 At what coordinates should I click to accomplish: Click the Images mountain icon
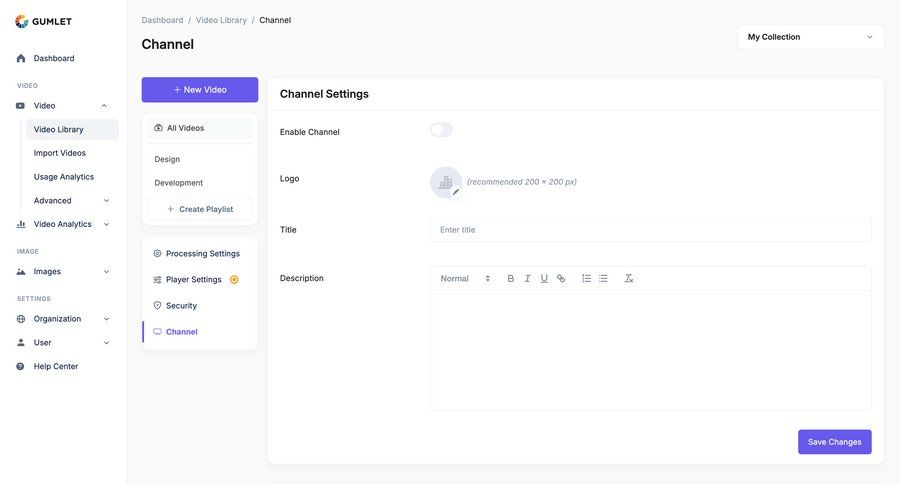click(x=21, y=272)
